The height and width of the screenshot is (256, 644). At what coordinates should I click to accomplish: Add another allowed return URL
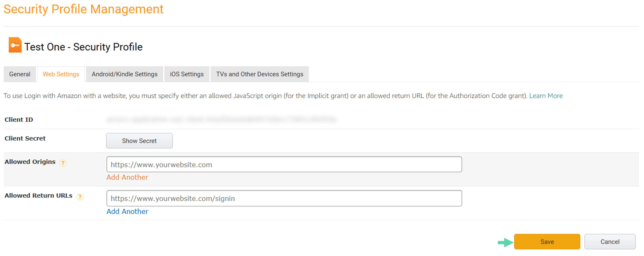pos(127,211)
